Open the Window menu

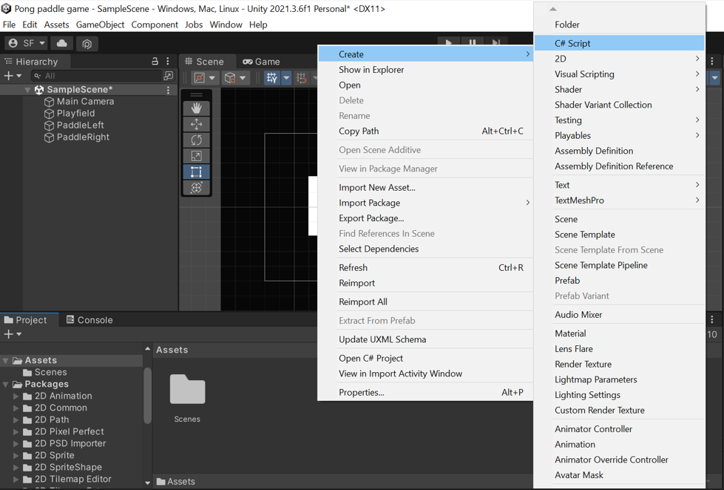[226, 24]
